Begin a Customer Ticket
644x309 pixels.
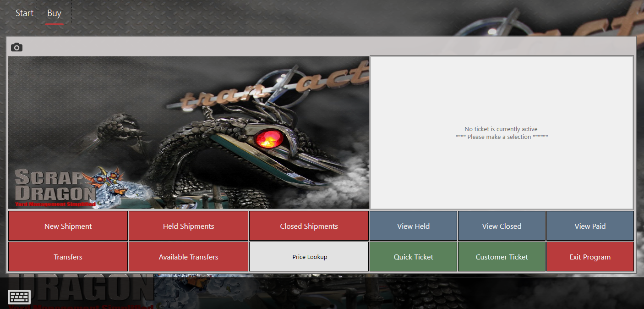[502, 257]
